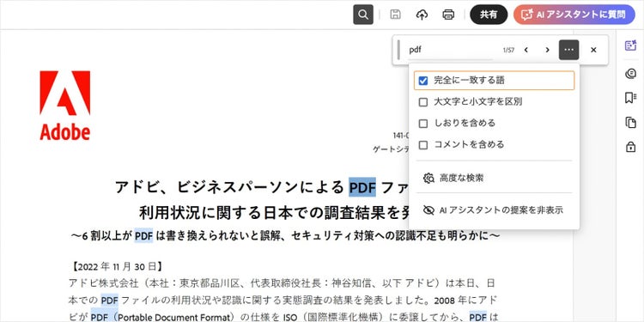Click the print icon
The image size is (644, 322).
[x=448, y=15]
